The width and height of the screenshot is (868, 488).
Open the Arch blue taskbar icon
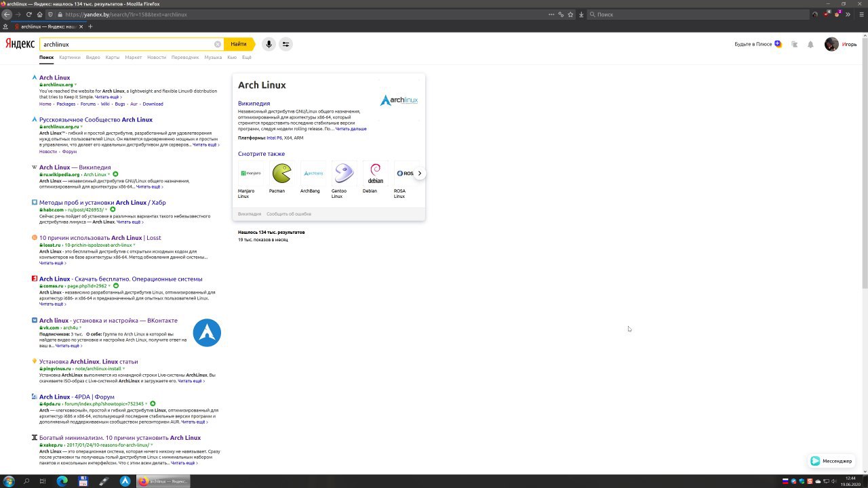click(125, 481)
